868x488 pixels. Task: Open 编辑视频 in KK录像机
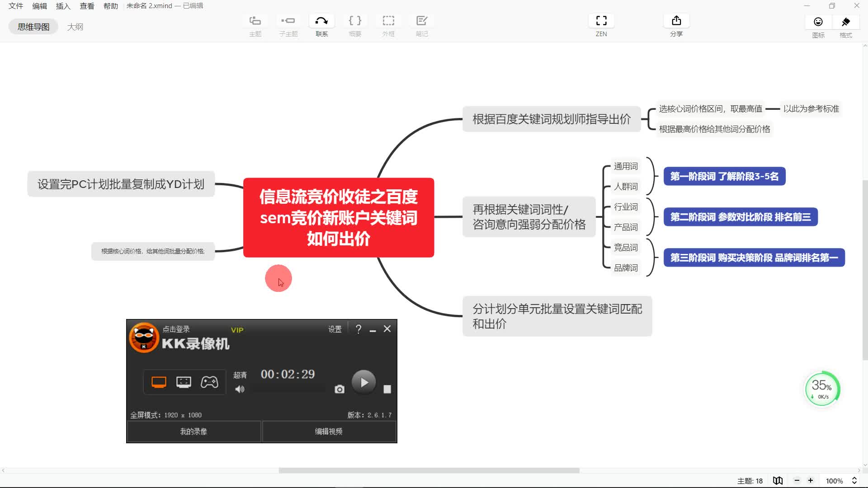[329, 432]
